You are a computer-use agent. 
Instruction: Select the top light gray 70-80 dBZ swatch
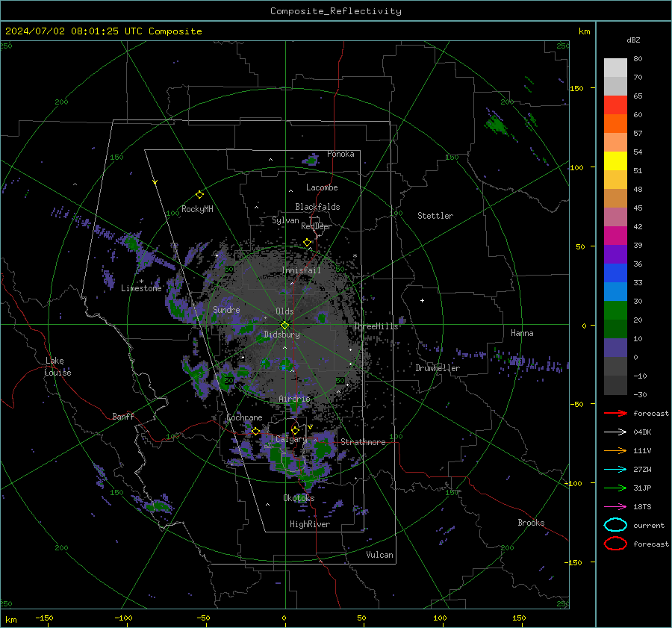point(615,67)
